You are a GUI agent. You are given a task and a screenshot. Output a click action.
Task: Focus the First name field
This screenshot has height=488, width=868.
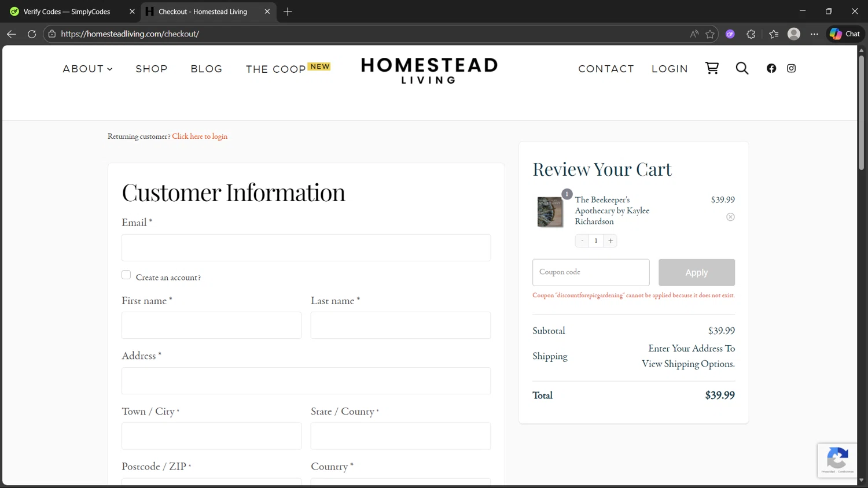(211, 326)
